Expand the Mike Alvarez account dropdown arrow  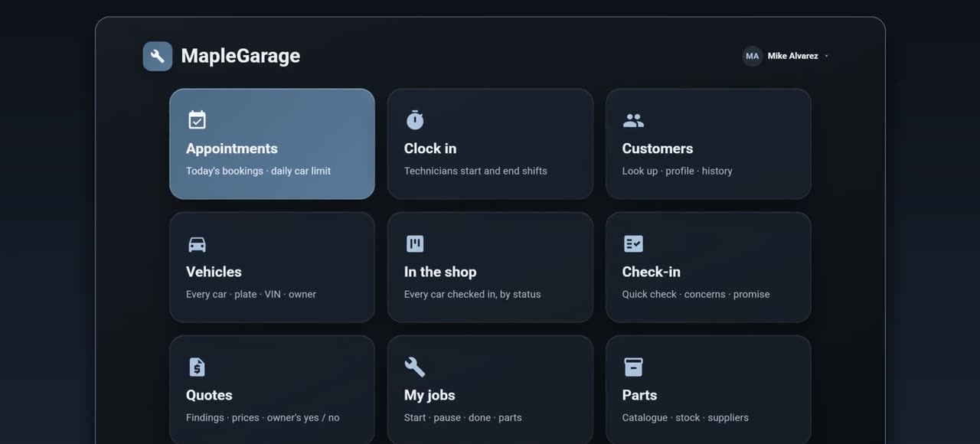point(826,56)
